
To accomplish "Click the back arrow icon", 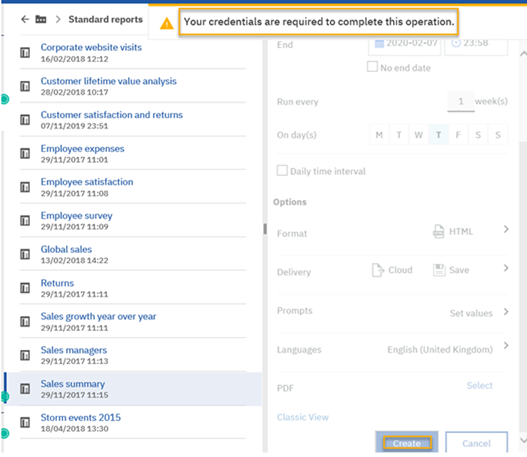I will (25, 19).
